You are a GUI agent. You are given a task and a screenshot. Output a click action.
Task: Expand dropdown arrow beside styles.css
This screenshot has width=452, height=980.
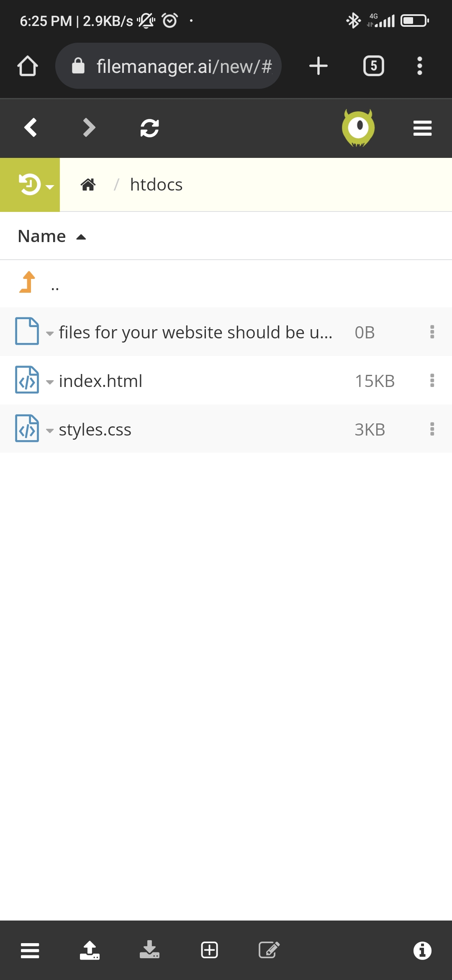tap(50, 431)
